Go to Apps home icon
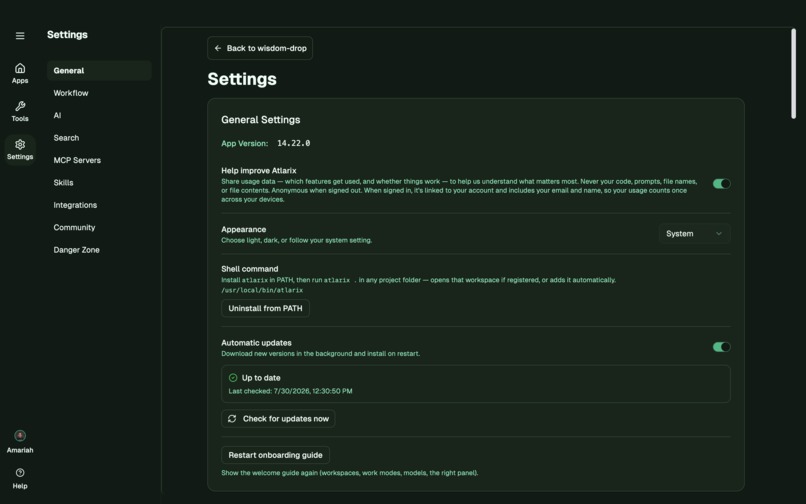Image resolution: width=806 pixels, height=504 pixels. (x=20, y=68)
